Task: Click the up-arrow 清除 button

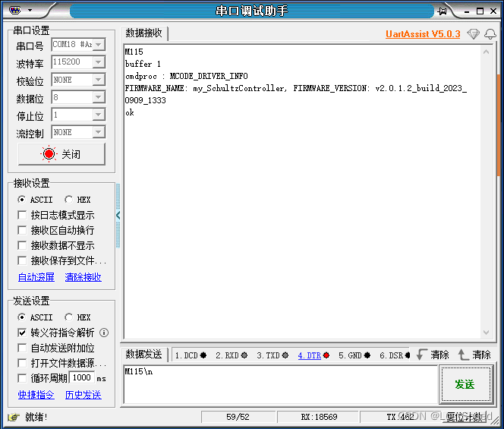Action: tap(474, 355)
